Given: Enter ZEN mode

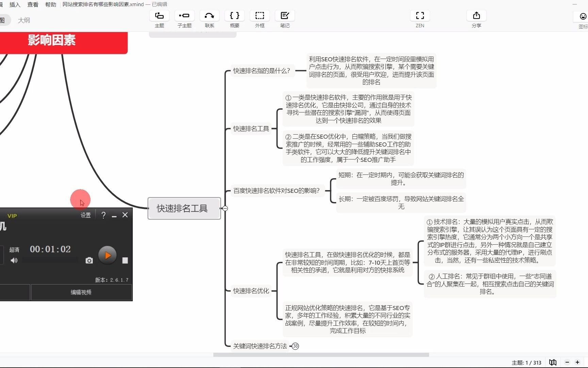Looking at the screenshot, I should tap(420, 19).
